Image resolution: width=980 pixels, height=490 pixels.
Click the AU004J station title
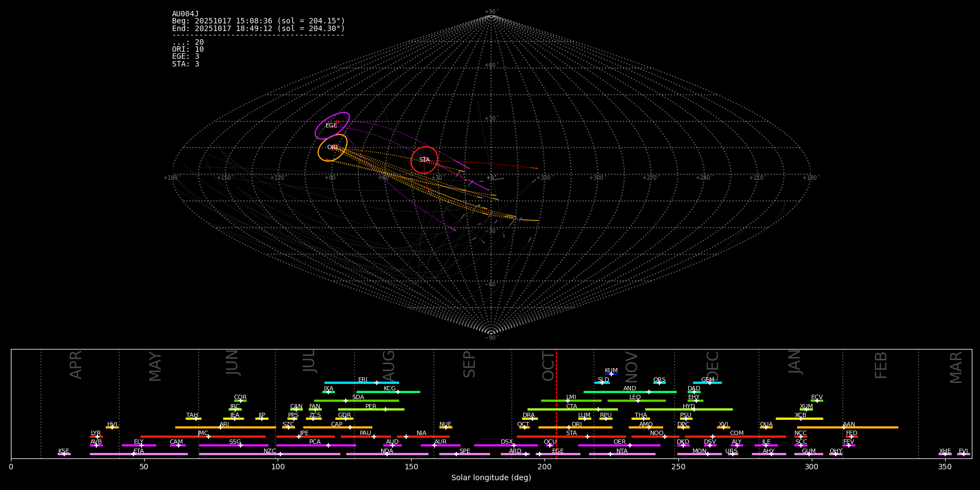click(x=185, y=14)
